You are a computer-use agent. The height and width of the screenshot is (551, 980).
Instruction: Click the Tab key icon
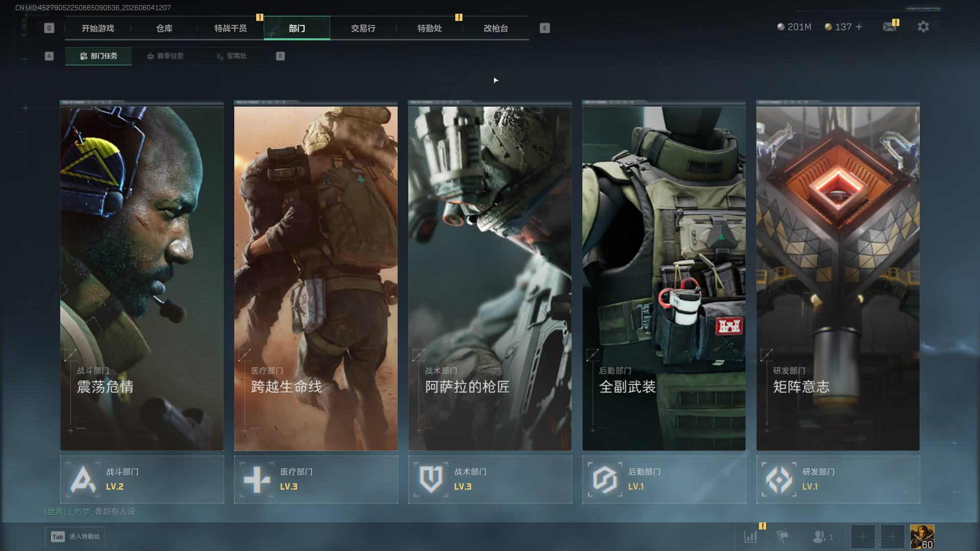point(58,537)
